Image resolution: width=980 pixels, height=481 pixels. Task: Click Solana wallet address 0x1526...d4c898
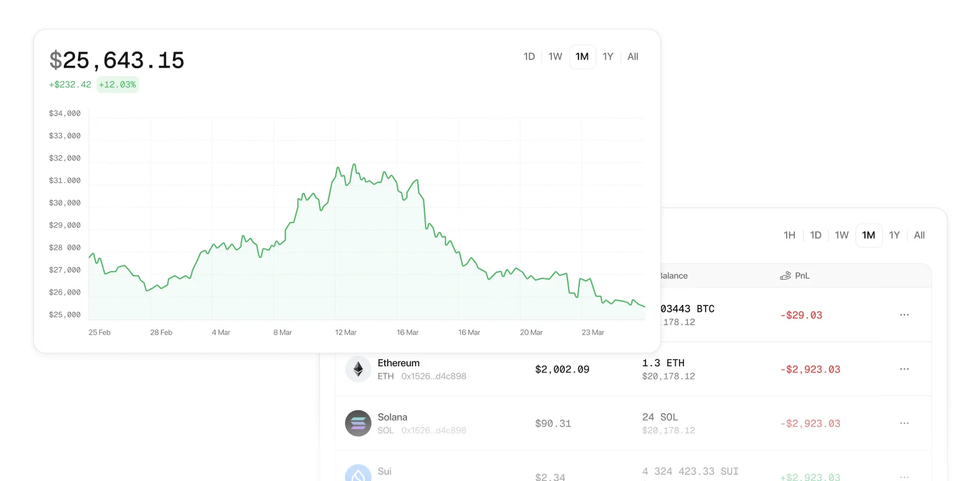434,430
